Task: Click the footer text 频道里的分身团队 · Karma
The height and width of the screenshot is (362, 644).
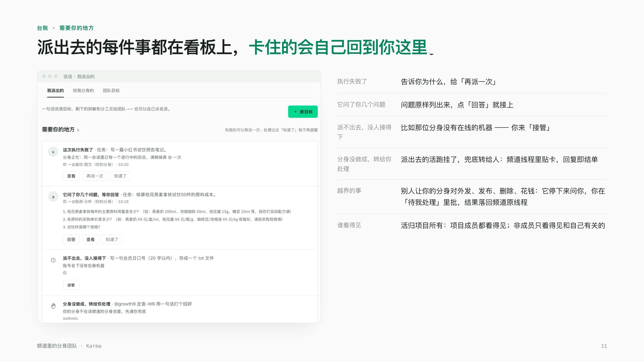Action: coord(69,346)
